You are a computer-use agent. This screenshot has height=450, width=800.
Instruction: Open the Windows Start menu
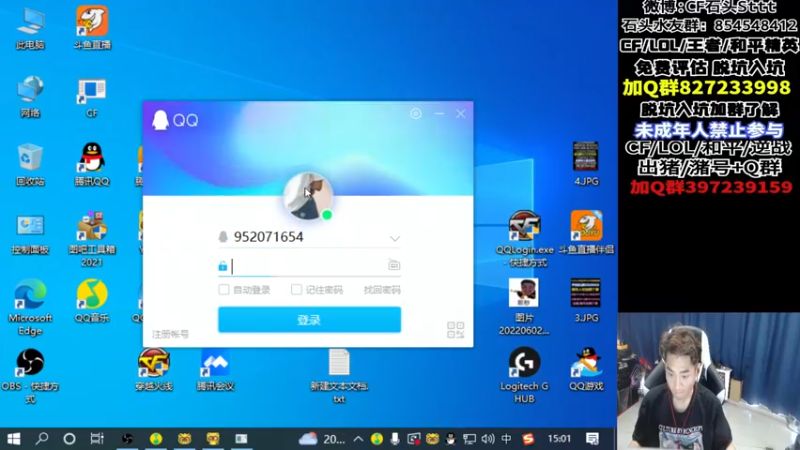click(14, 439)
